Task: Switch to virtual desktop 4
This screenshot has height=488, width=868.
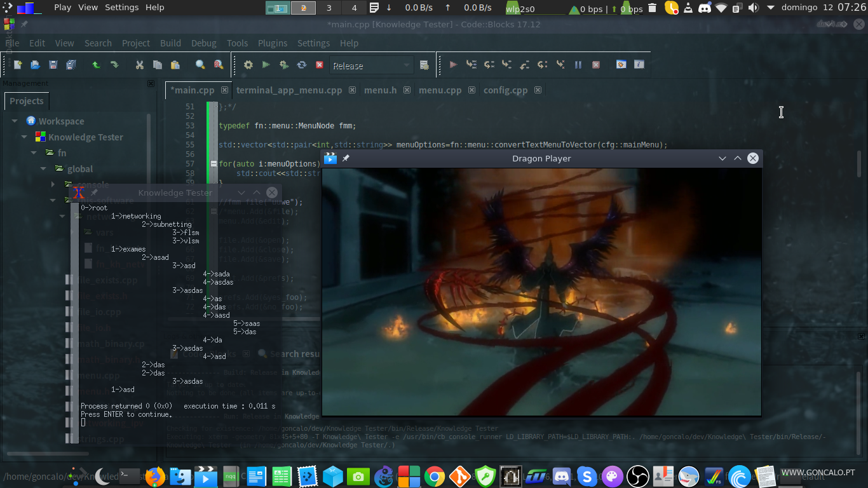Action: pos(354,8)
